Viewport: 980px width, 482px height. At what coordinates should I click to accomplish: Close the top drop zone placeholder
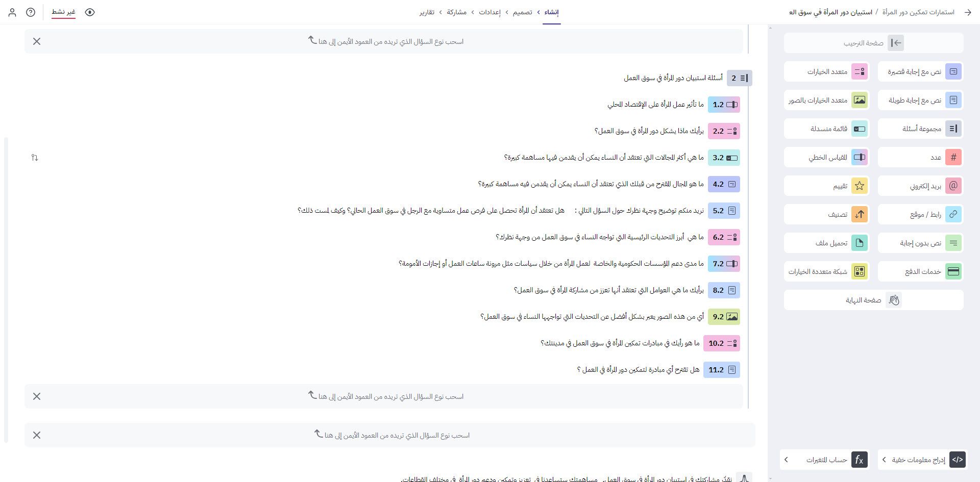37,41
